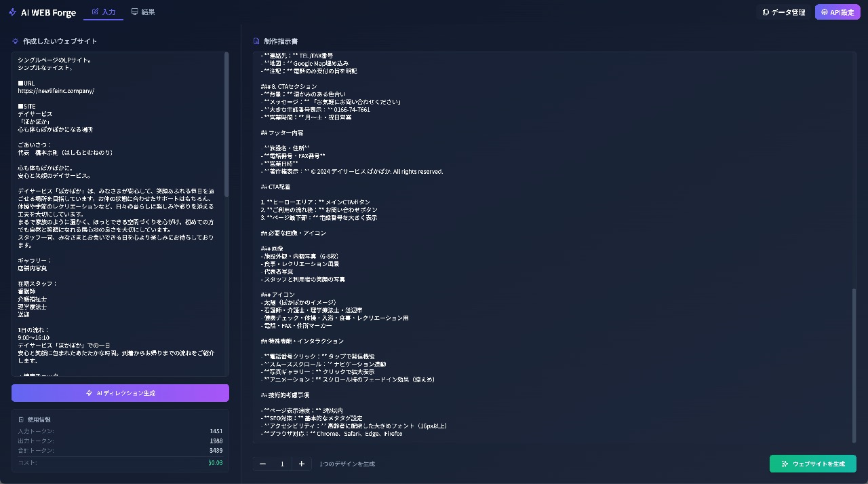
Task: Click the pencil icon on the 入力 tab
Action: pos(95,12)
